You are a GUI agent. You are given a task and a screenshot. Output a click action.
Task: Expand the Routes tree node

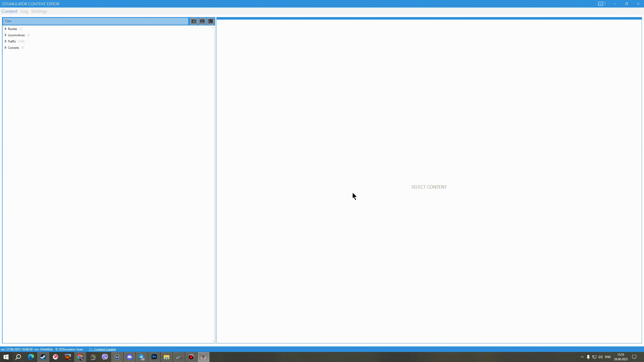[6, 29]
